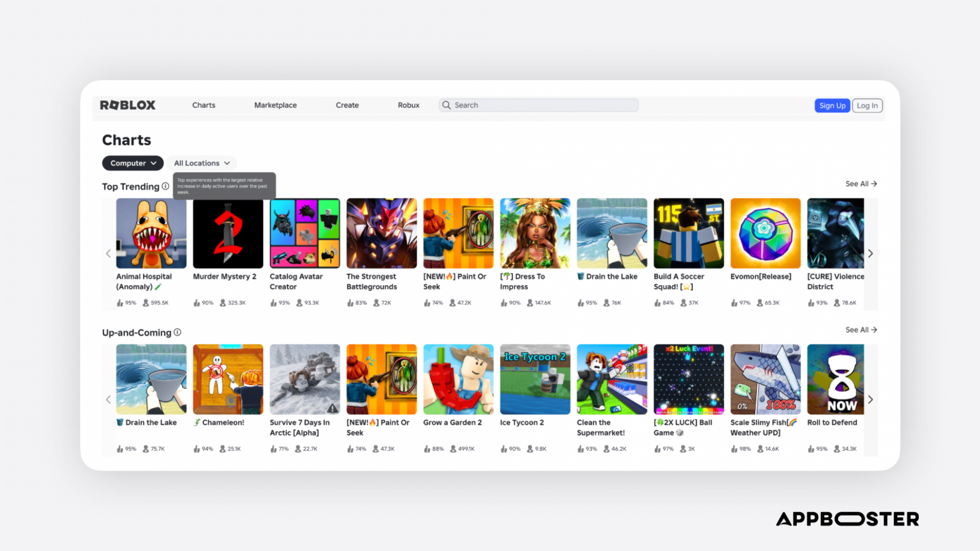Open Catalog Avatar Creator thumbnail

[305, 233]
